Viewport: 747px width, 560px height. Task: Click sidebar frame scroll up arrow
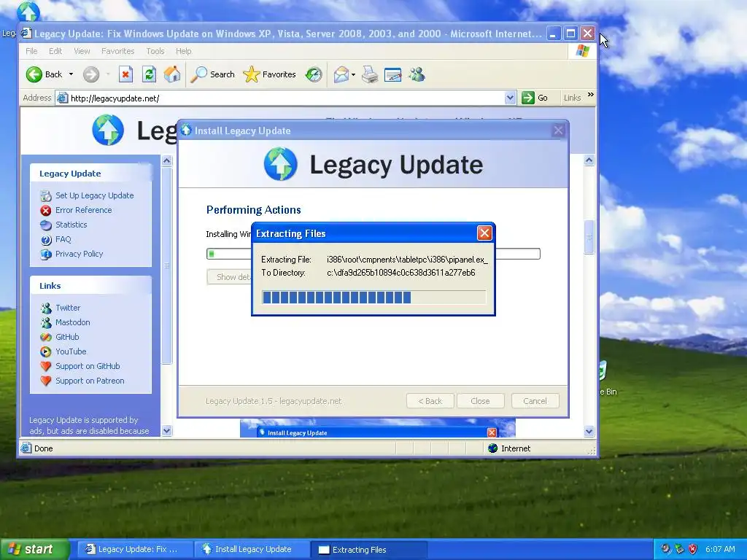click(x=167, y=161)
